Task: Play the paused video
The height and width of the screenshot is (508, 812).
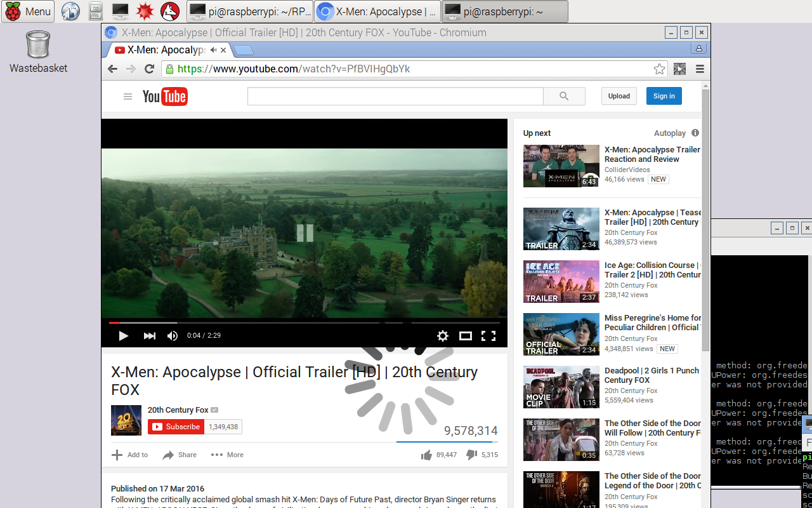Action: (124, 336)
